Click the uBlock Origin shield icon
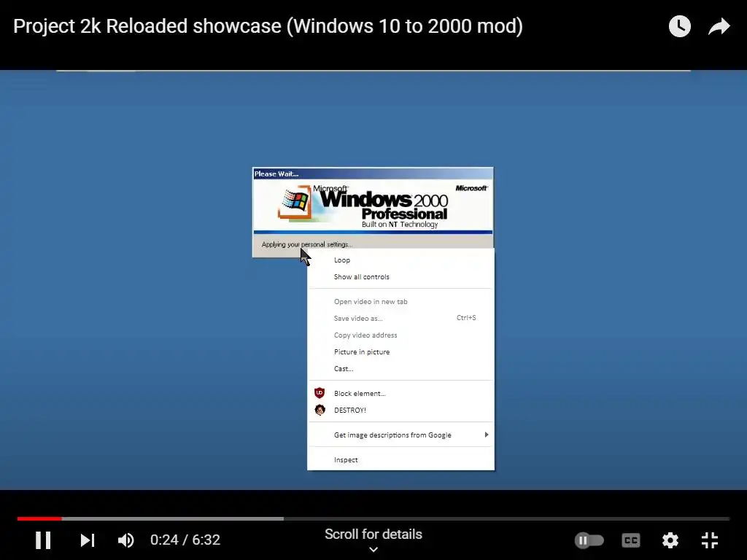The width and height of the screenshot is (747, 560). (320, 393)
